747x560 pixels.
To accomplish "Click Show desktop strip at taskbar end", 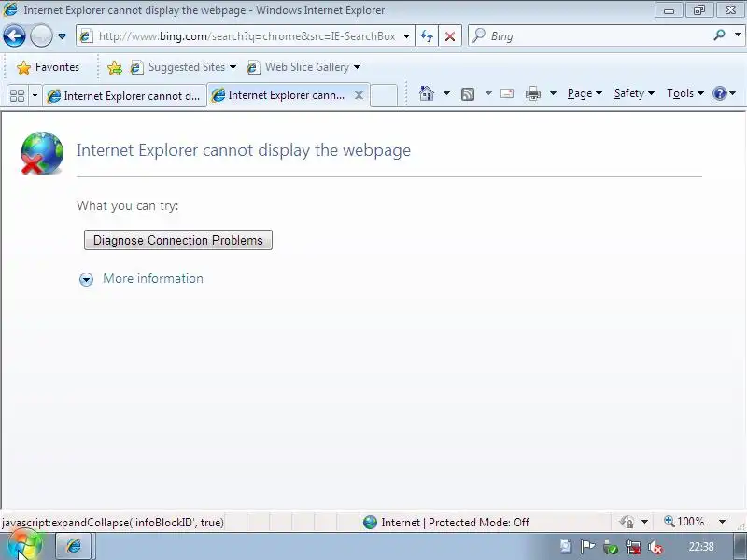I will click(740, 547).
